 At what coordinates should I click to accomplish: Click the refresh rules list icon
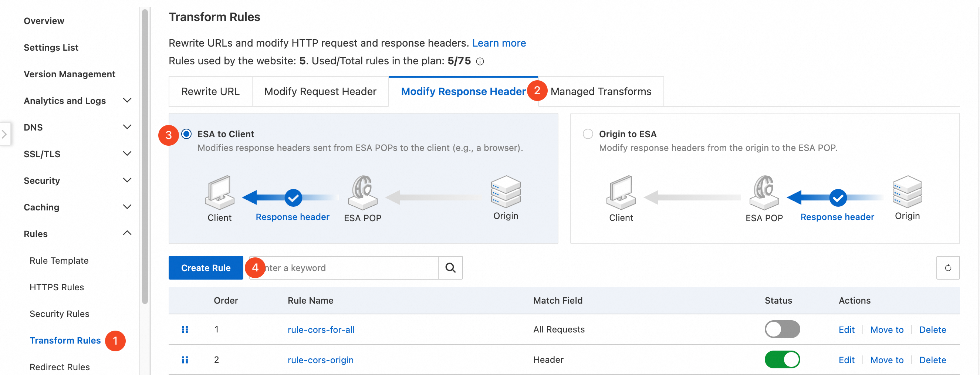coord(948,268)
